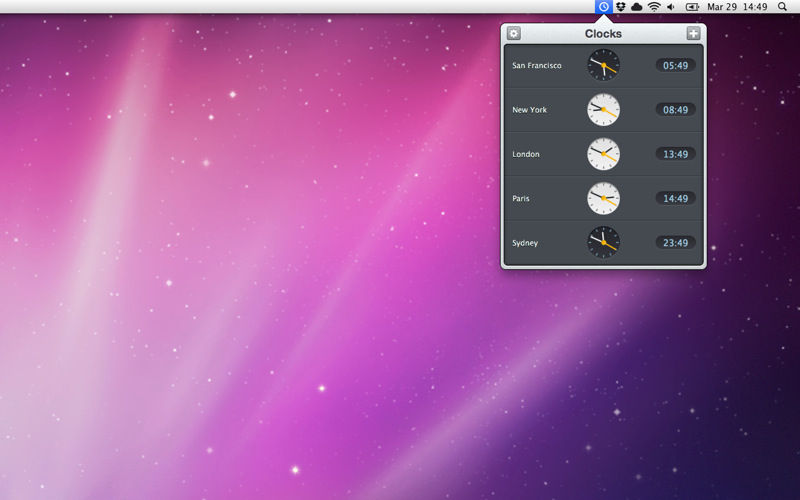800x500 pixels.
Task: Click the Clocks icon in menu bar
Action: (x=604, y=7)
